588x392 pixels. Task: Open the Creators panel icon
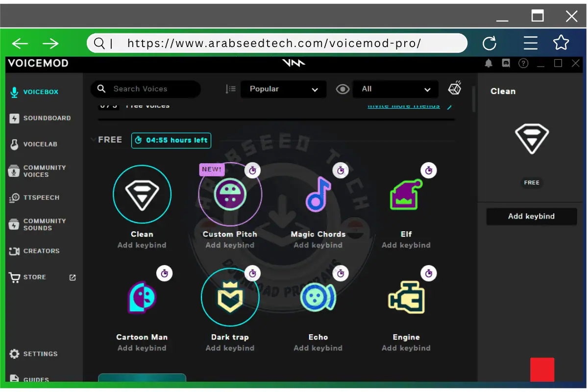[13, 251]
